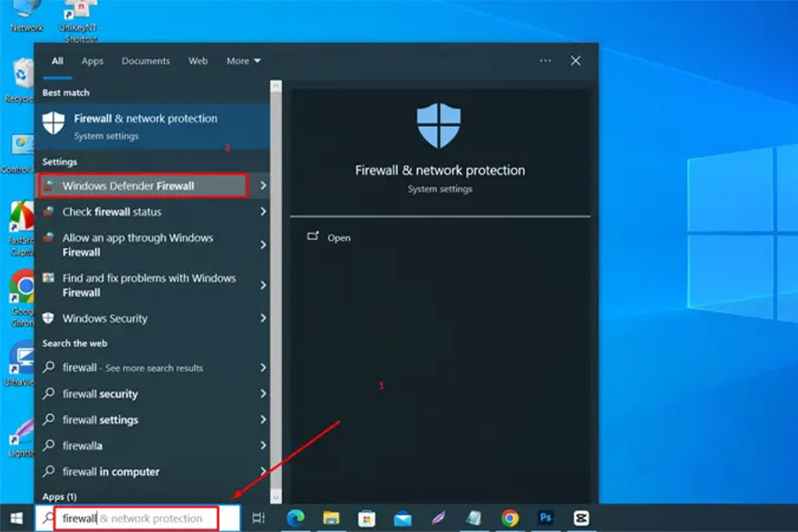The height and width of the screenshot is (532, 798).
Task: Select Control Panel desktop icon
Action: pyautogui.click(x=18, y=155)
